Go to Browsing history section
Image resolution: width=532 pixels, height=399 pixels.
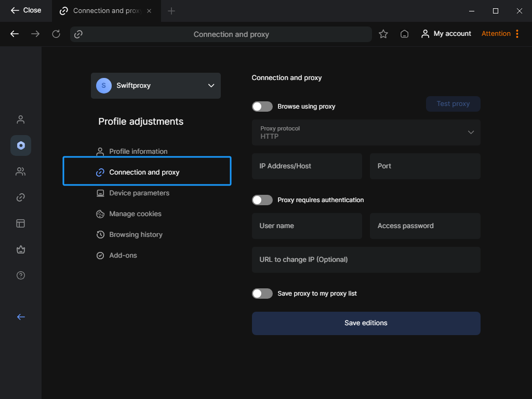[136, 235]
